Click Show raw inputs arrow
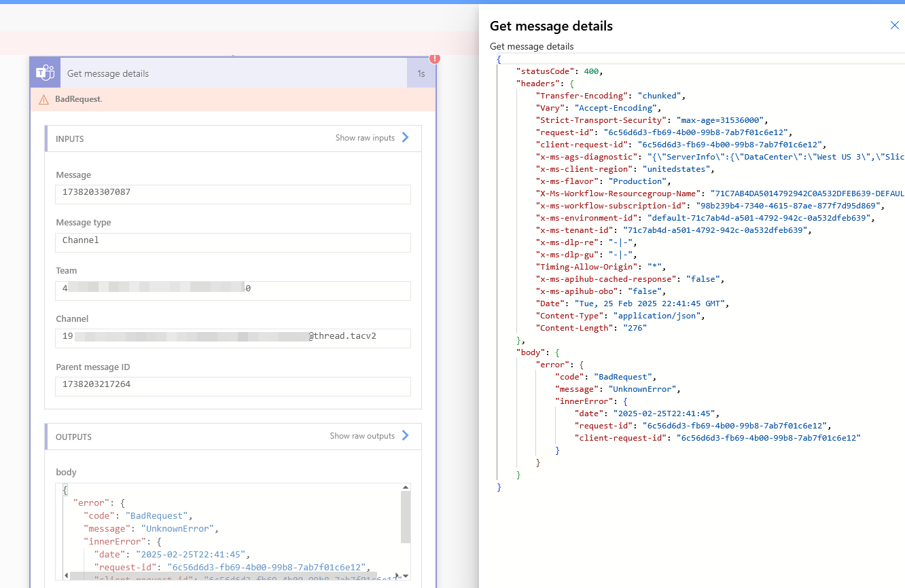The width and height of the screenshot is (905, 588). click(x=406, y=137)
